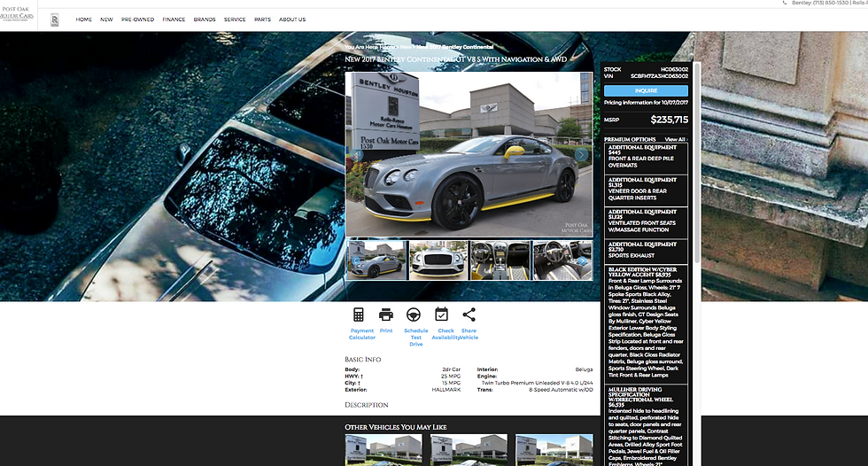Click the Front & Rear Deep Pile Overmats option
This screenshot has width=868, height=466.
coord(646,159)
